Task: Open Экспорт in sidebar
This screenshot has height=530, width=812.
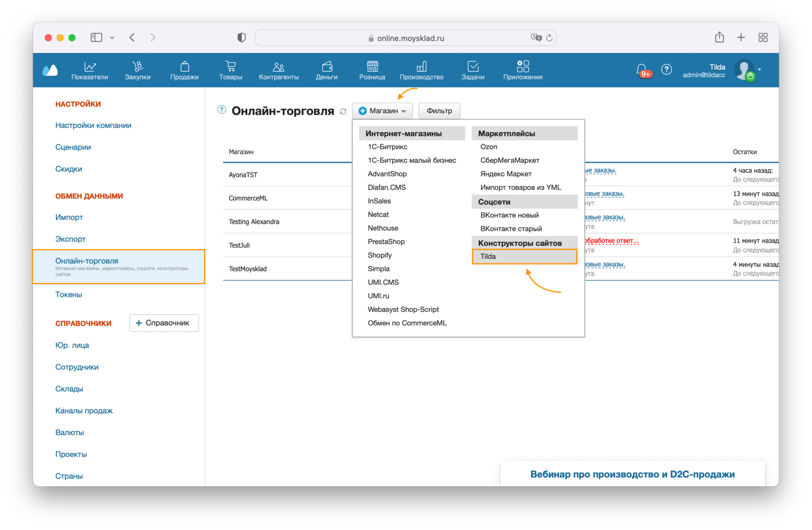Action: tap(71, 239)
